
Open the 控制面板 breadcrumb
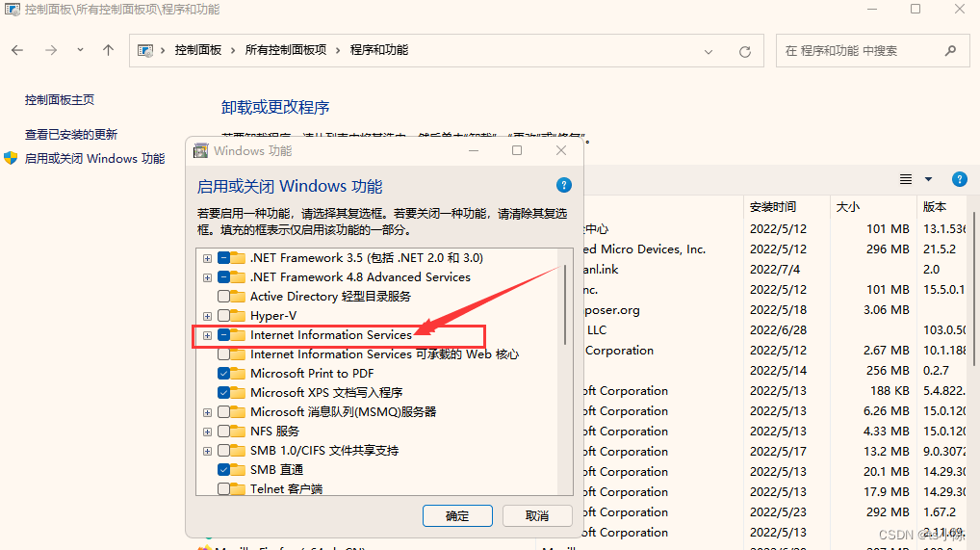(x=198, y=50)
